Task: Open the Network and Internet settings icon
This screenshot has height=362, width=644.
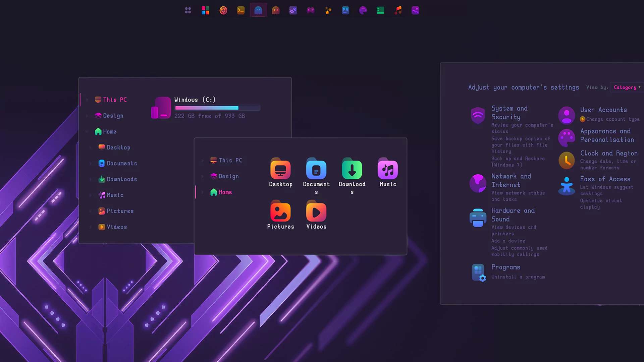Action: pos(478,184)
